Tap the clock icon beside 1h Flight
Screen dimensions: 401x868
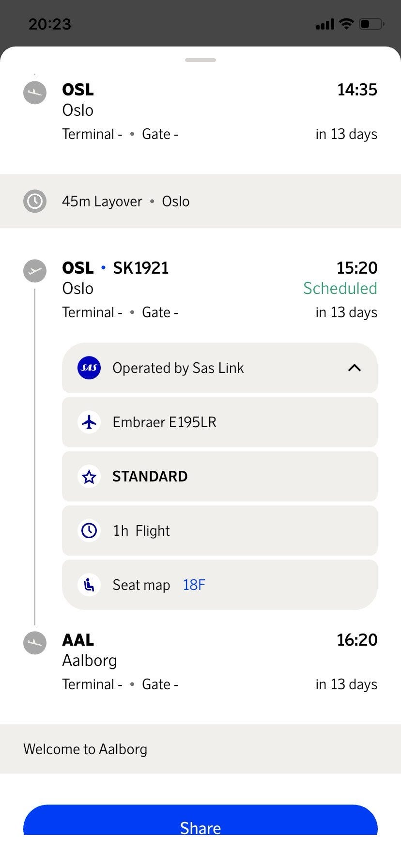click(x=89, y=531)
